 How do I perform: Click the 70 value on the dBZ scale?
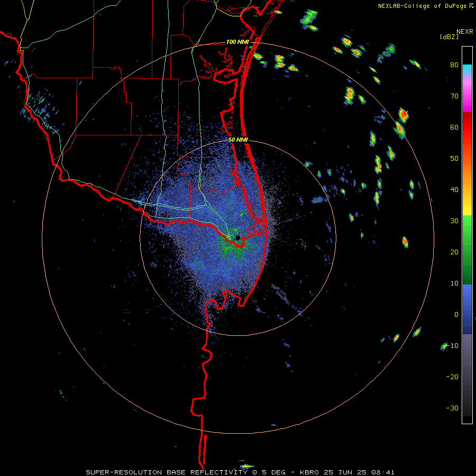[454, 96]
